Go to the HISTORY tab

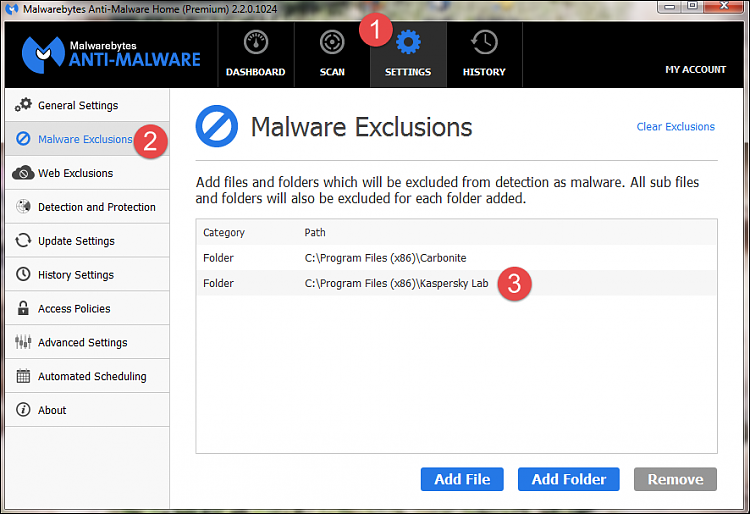coord(484,55)
